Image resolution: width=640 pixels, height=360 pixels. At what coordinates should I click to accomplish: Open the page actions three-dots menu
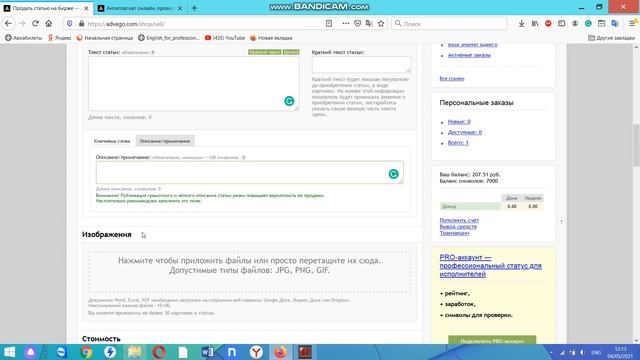346,24
